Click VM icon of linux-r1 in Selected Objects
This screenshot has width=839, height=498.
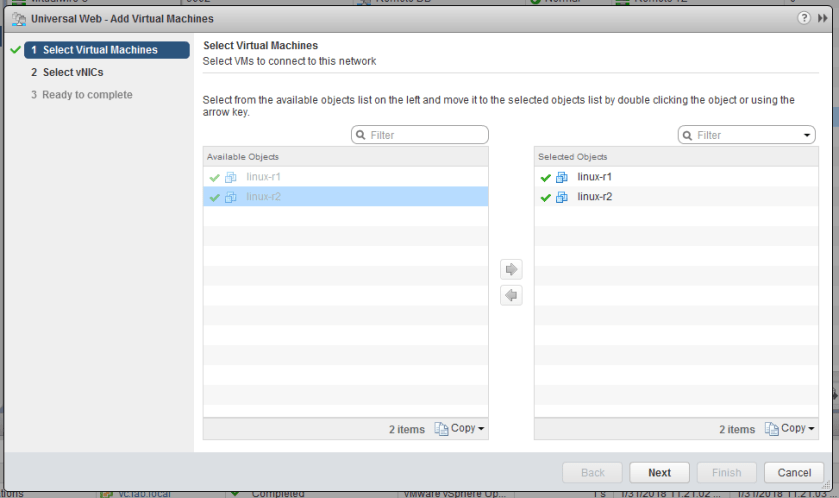click(x=562, y=177)
